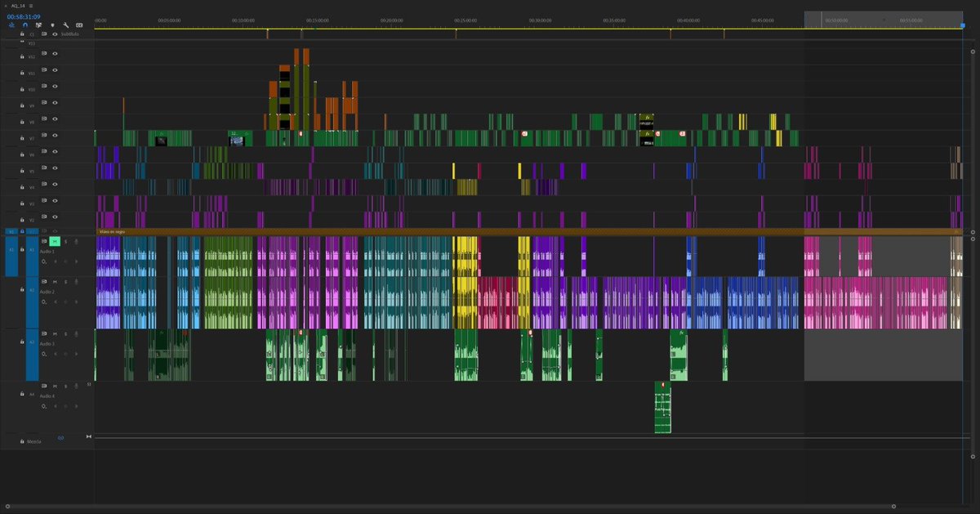980x514 pixels.
Task: Mute the Audio 2 track
Action: coord(55,282)
